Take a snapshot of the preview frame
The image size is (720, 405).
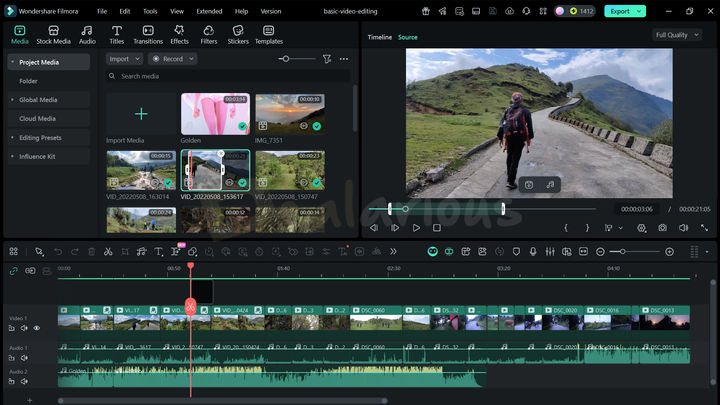pos(662,228)
